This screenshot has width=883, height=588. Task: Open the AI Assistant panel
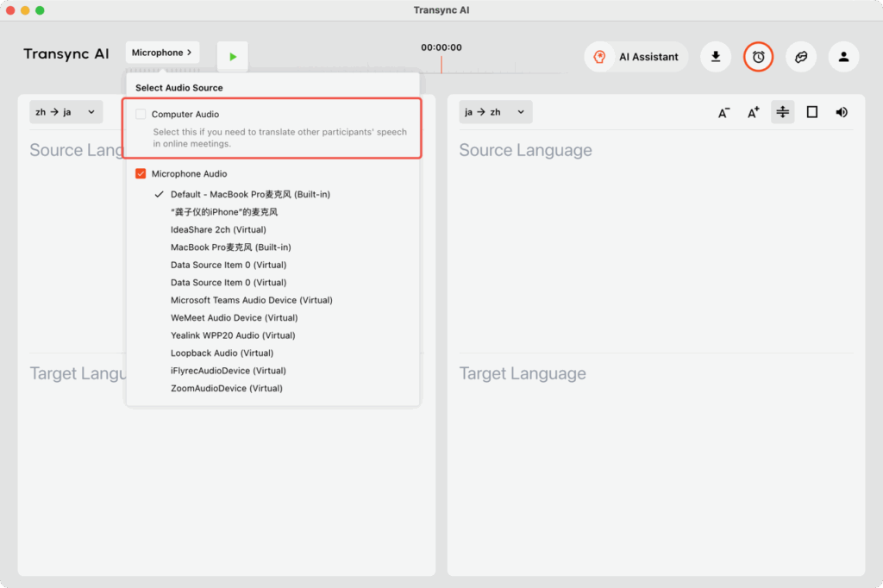tap(636, 57)
